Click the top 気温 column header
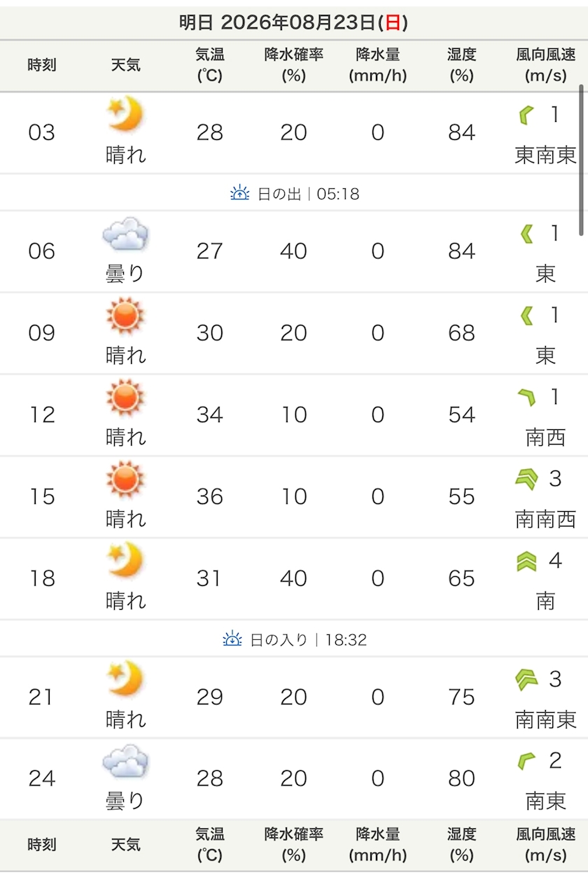The height and width of the screenshot is (878, 588). [210, 65]
